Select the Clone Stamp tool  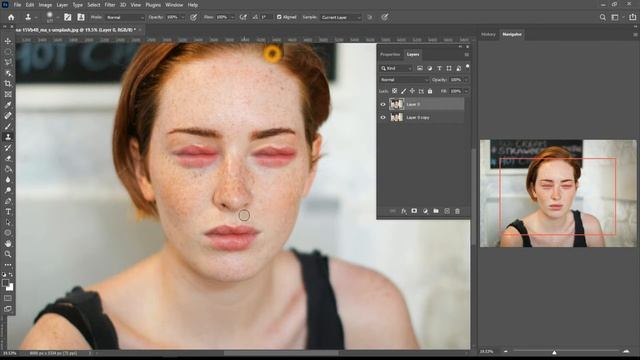8,137
